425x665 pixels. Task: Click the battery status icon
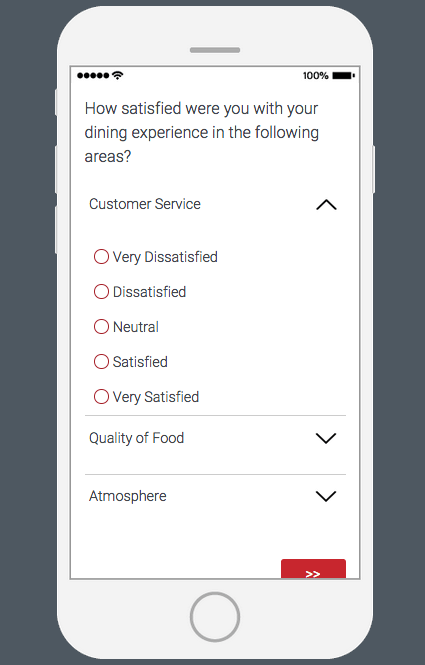click(344, 75)
